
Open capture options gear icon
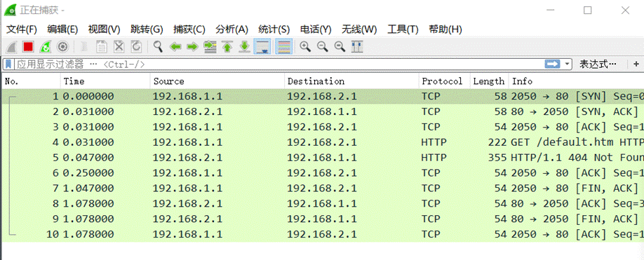(62, 47)
